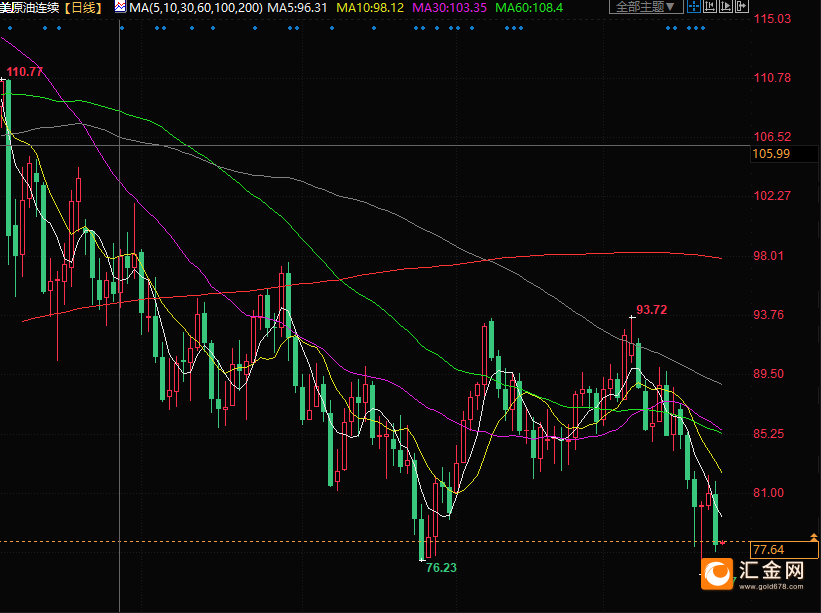Screen dimensions: 821x613
Task: Open MA(5,10,30,60,100,200) parameter label
Action: tap(196, 8)
